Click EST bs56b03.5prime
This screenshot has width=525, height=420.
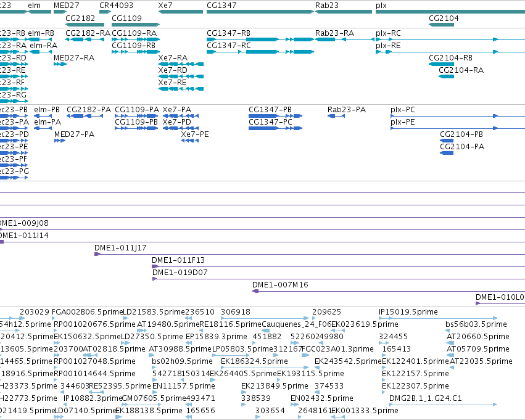point(447,331)
